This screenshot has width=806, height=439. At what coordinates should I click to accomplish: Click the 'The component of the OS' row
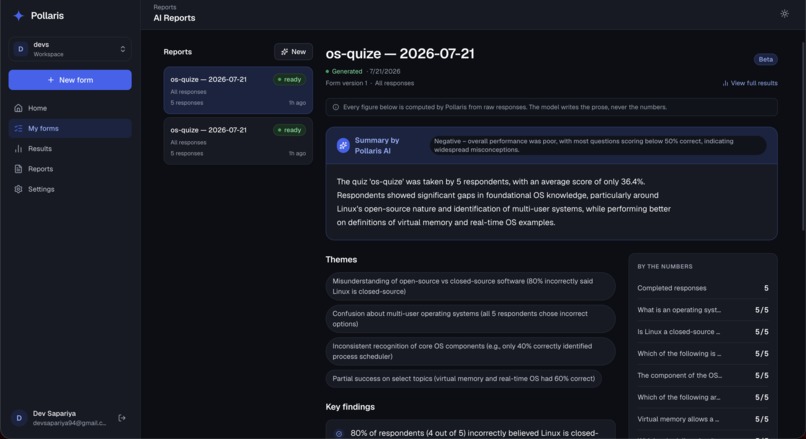tap(703, 376)
